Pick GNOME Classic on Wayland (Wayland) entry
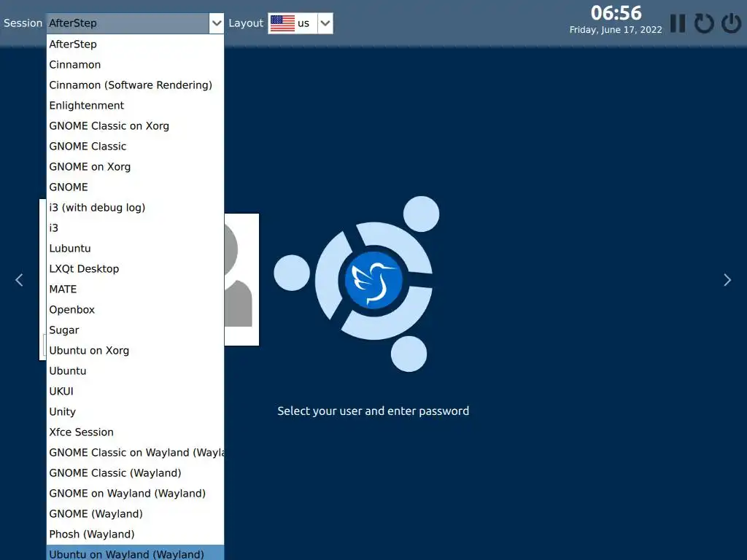The height and width of the screenshot is (560, 747). coord(135,453)
